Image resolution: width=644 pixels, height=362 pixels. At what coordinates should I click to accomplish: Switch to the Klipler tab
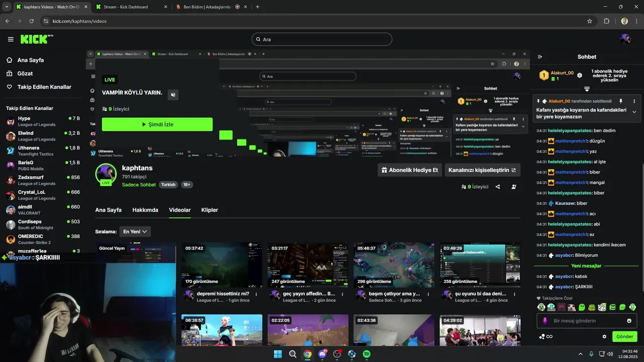209,210
